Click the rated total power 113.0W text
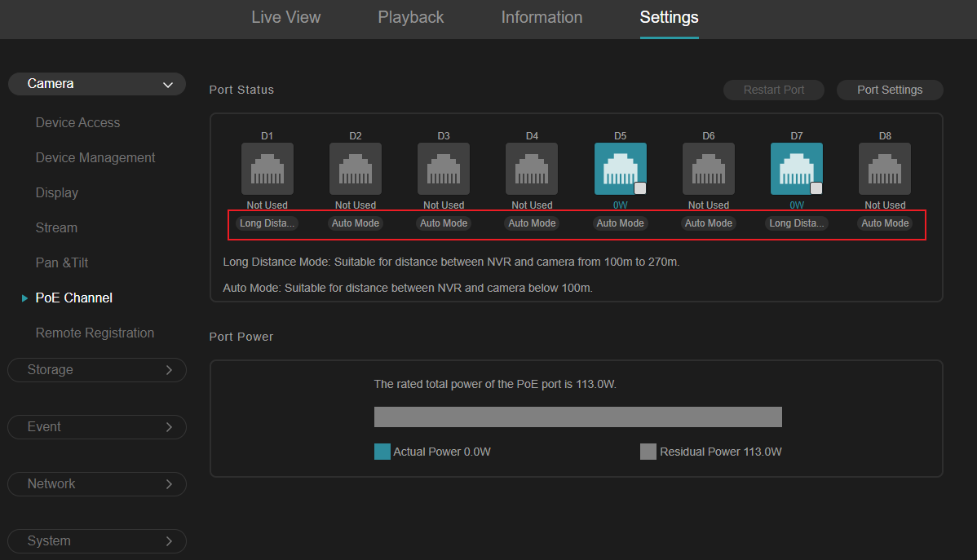Image resolution: width=977 pixels, height=560 pixels. pyautogui.click(x=495, y=385)
